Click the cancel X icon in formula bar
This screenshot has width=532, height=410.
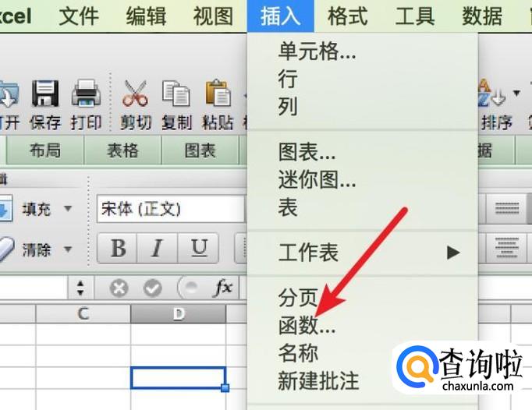(119, 288)
